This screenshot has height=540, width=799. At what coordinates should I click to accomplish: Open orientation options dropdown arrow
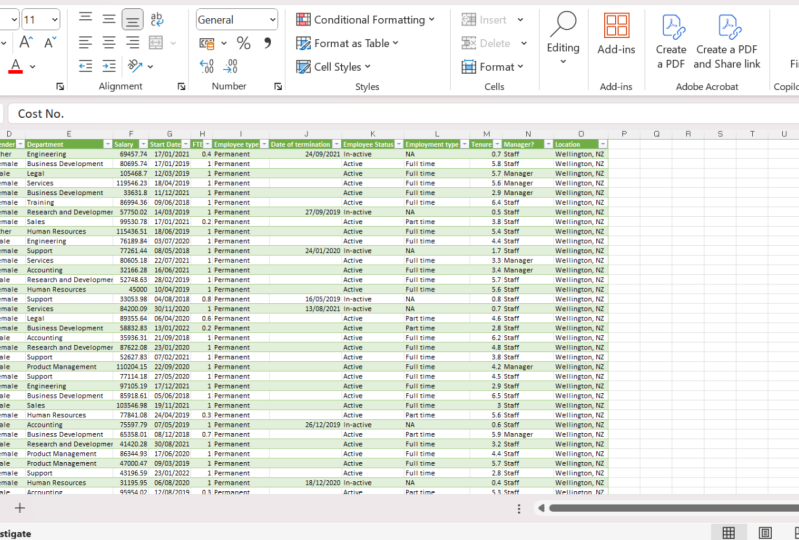coord(150,67)
